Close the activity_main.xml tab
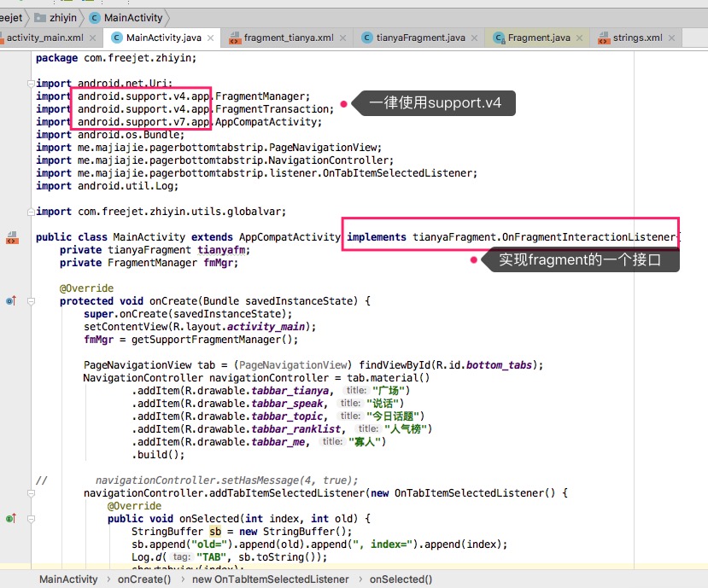Viewport: 708px width, 588px height. 92,38
